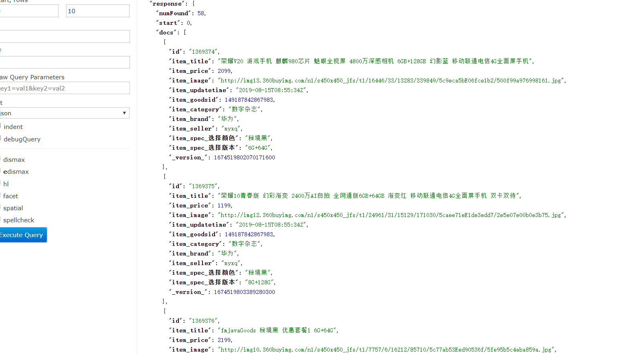
Task: Click the id value "1369375"
Action: (x=203, y=186)
